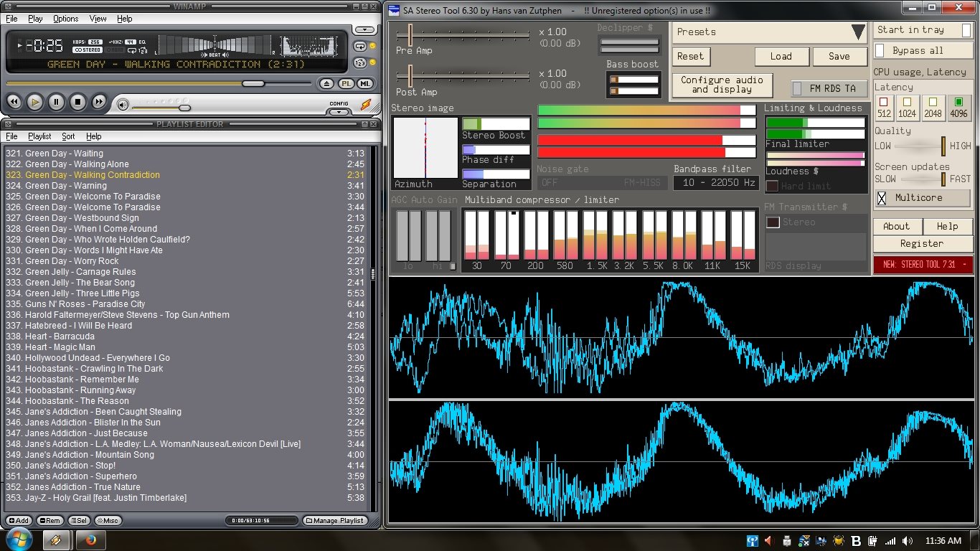Select track 353 Jay-Z - Holy Grail
Image resolution: width=980 pixels, height=551 pixels.
pyautogui.click(x=185, y=498)
